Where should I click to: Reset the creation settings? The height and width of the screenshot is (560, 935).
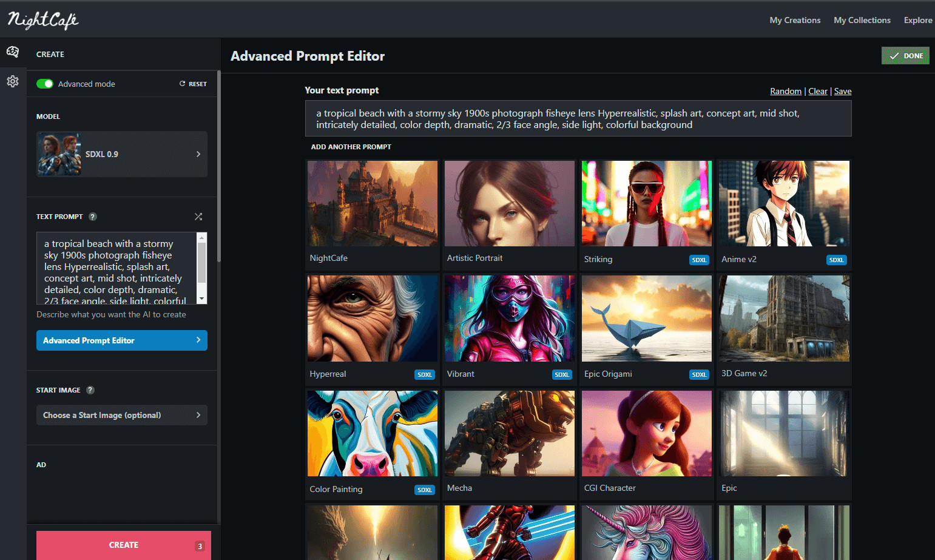click(x=193, y=84)
